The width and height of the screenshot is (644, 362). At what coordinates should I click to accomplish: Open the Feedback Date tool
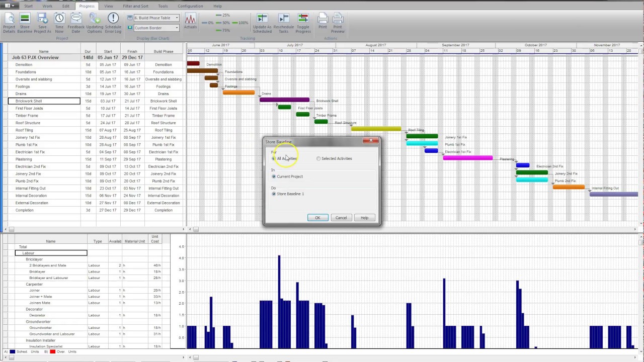click(x=76, y=23)
